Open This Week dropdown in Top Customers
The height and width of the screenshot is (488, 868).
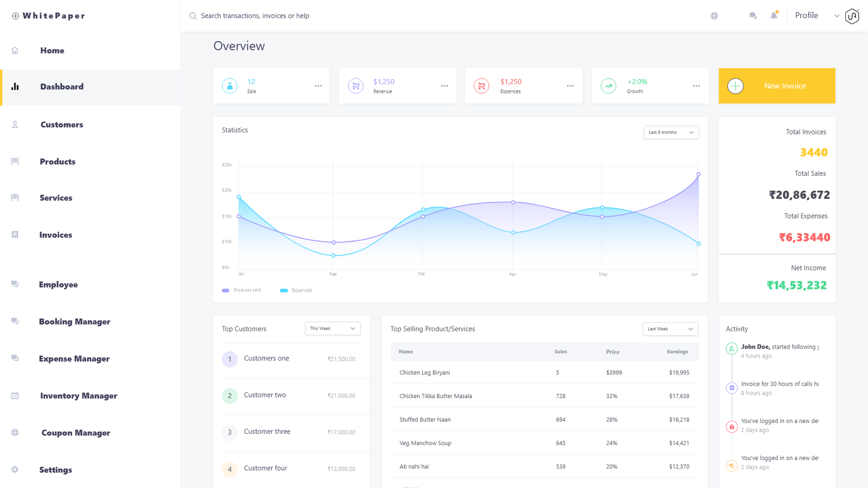tap(333, 329)
